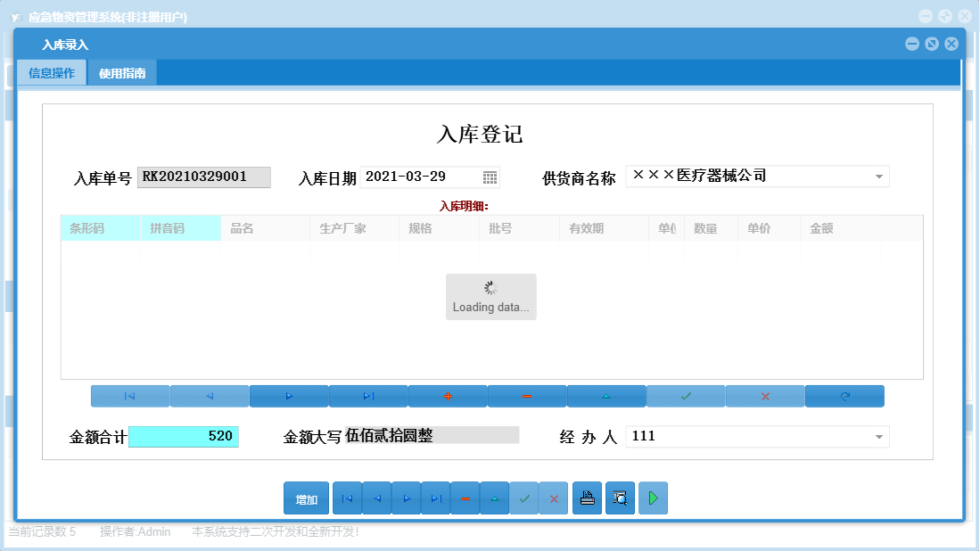This screenshot has width=980, height=551.
Task: Select the 信息操作 tab
Action: click(51, 72)
